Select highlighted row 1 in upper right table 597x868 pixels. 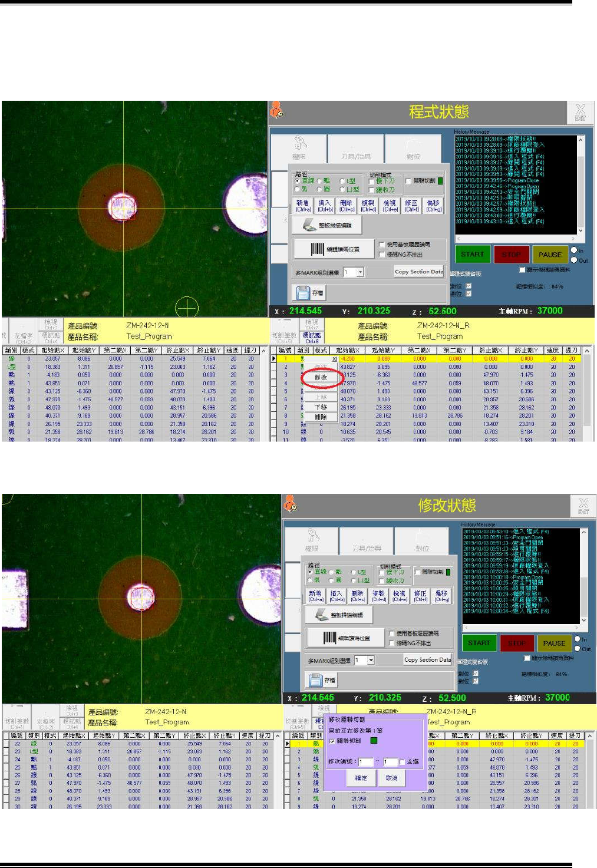pos(427,358)
